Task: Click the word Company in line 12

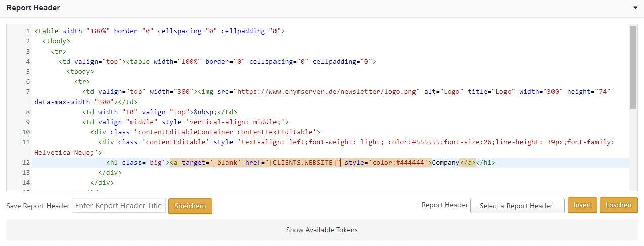Action: [x=445, y=163]
